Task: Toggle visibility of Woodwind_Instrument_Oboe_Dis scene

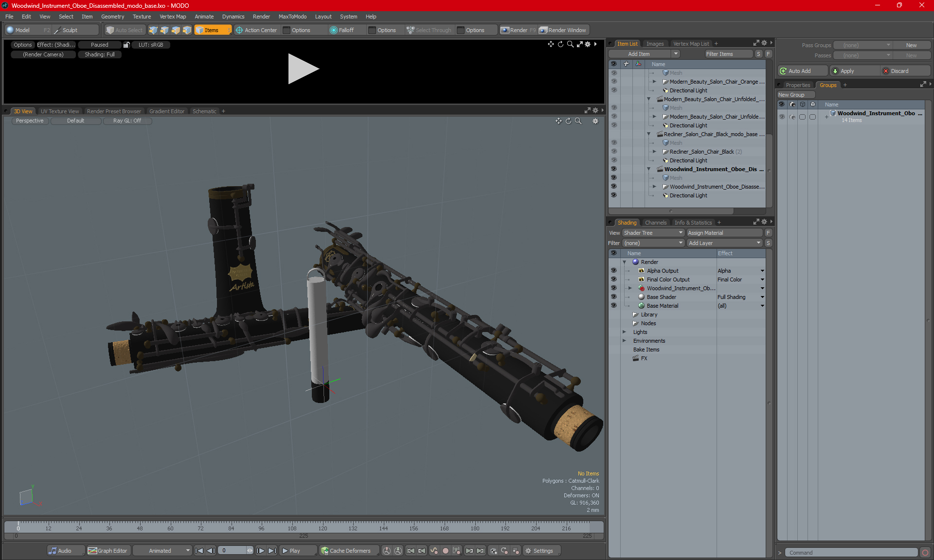Action: (613, 169)
